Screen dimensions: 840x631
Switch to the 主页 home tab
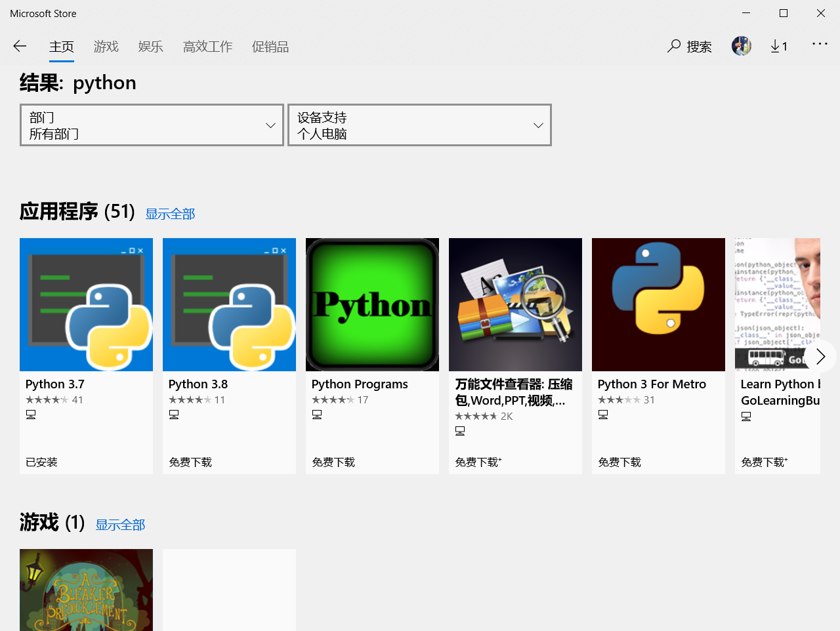pos(62,47)
